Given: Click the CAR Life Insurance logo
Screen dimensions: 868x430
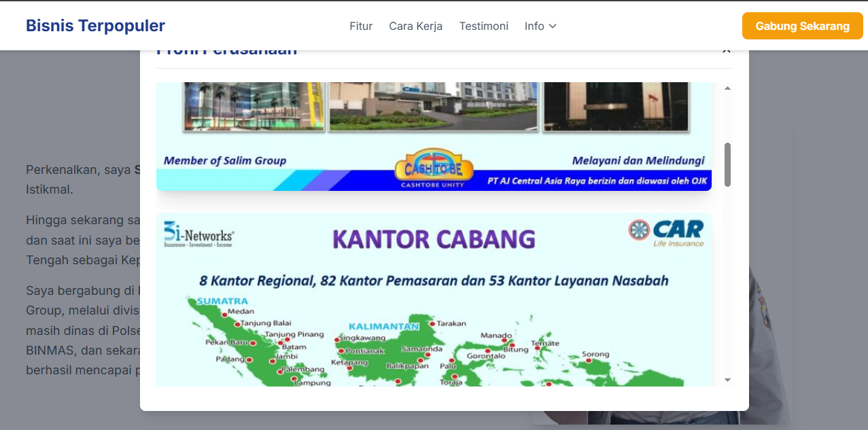Looking at the screenshot, I should click(666, 232).
